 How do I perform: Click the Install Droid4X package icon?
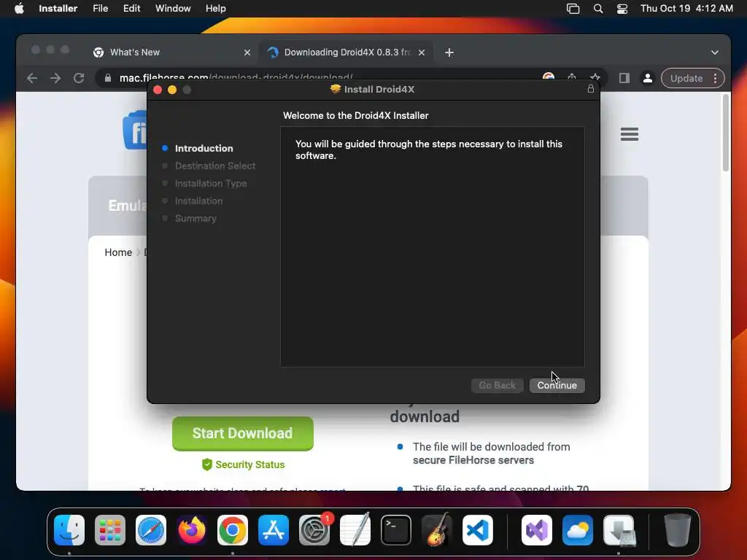336,89
